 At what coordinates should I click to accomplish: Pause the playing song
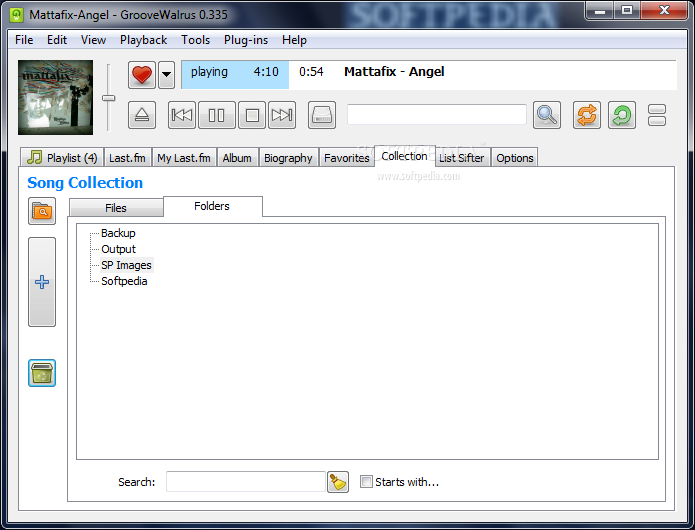coord(217,115)
